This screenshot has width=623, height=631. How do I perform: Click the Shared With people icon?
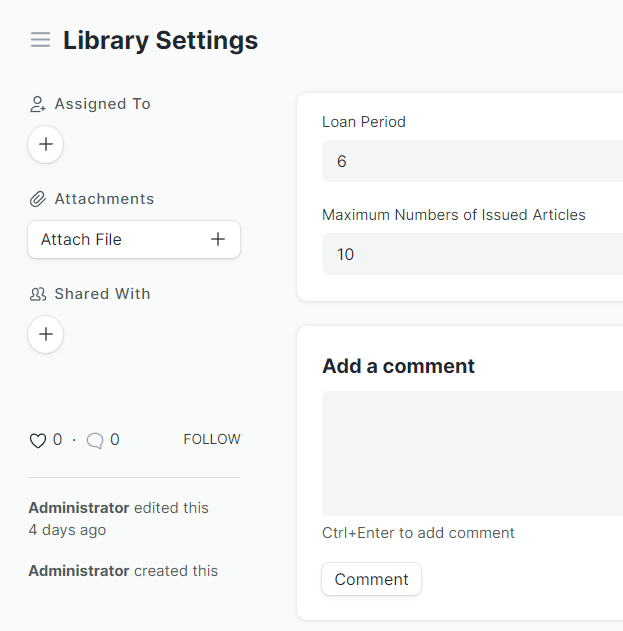pos(38,294)
